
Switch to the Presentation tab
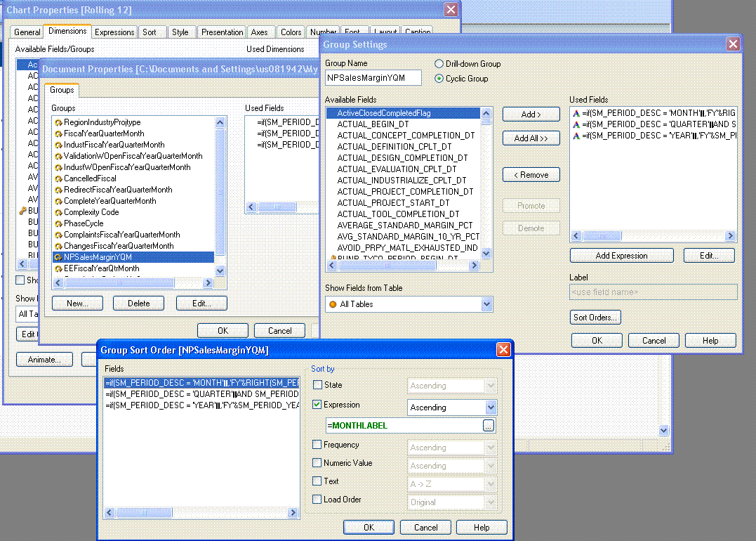click(x=223, y=32)
